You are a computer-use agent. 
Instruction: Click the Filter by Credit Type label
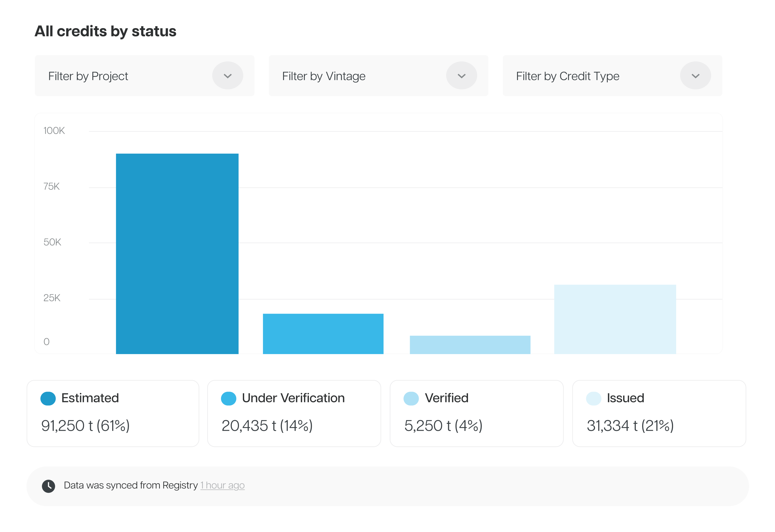567,76
